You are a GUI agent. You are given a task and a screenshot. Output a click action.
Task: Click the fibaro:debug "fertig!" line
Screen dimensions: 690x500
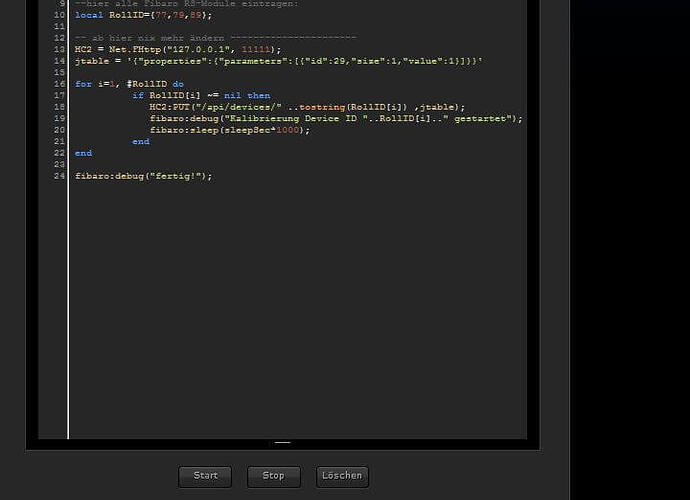[143, 176]
